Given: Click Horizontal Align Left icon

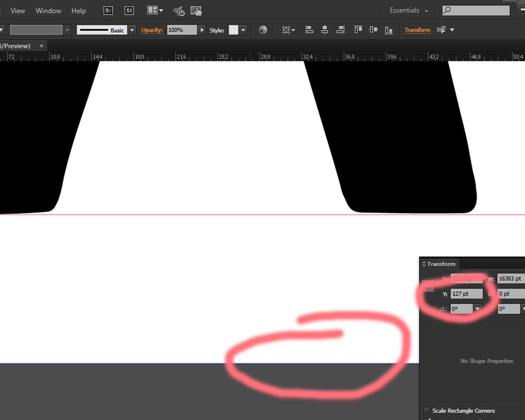Looking at the screenshot, I should coord(310,30).
